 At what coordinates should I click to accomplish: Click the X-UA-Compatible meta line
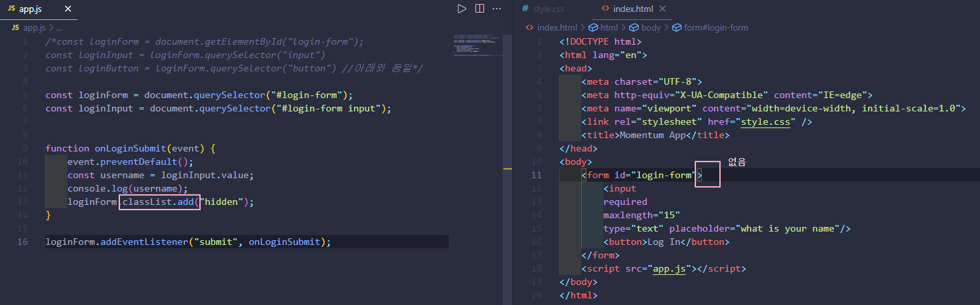pos(727,95)
